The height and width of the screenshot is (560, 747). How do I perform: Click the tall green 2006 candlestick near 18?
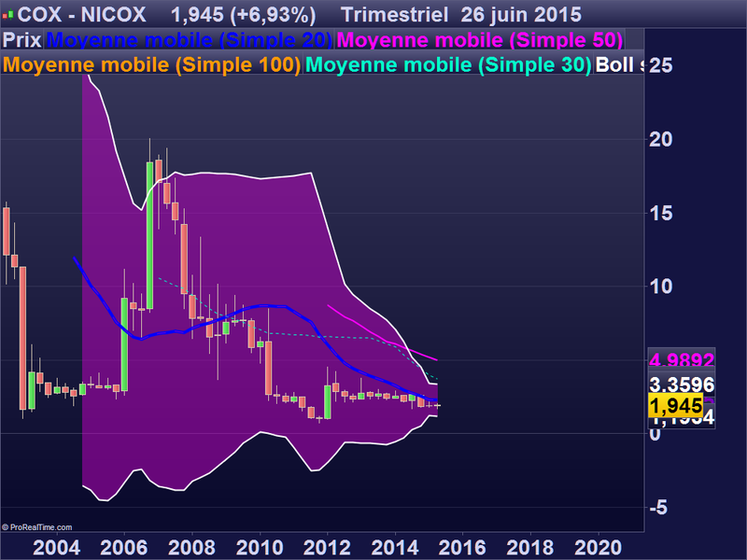tap(149, 235)
